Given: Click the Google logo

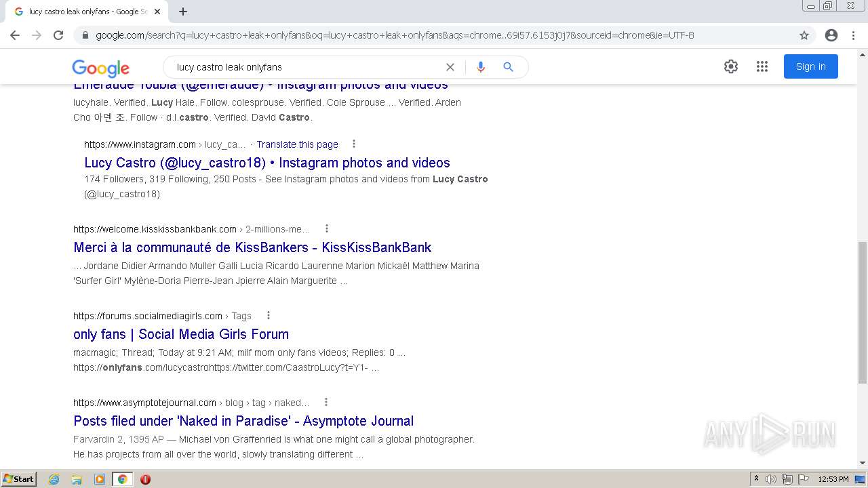Looking at the screenshot, I should pyautogui.click(x=100, y=68).
